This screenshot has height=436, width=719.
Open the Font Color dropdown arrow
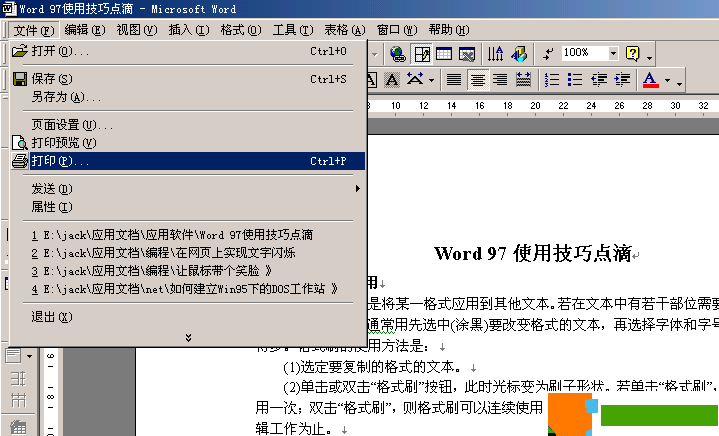[667, 81]
